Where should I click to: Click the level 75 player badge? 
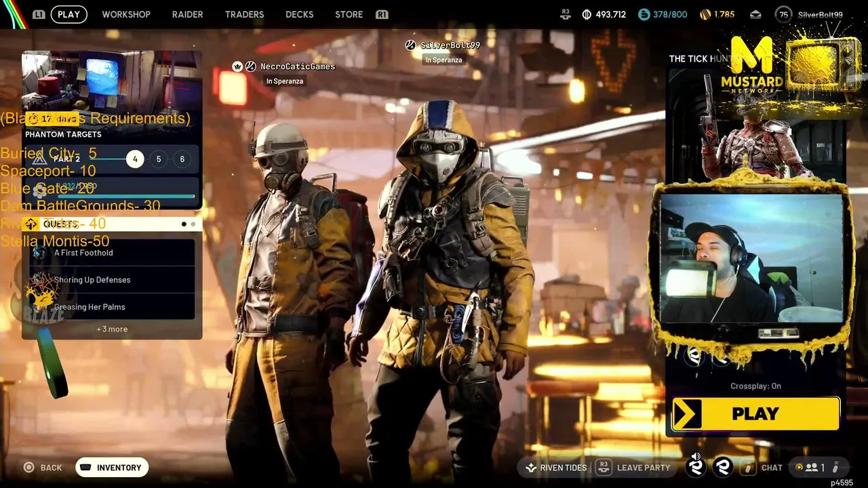784,14
